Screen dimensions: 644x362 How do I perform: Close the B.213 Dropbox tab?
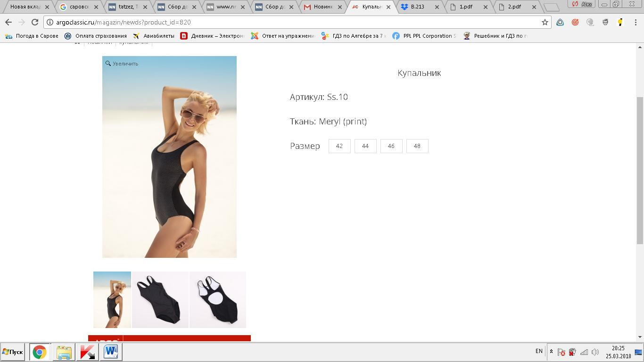click(x=437, y=7)
